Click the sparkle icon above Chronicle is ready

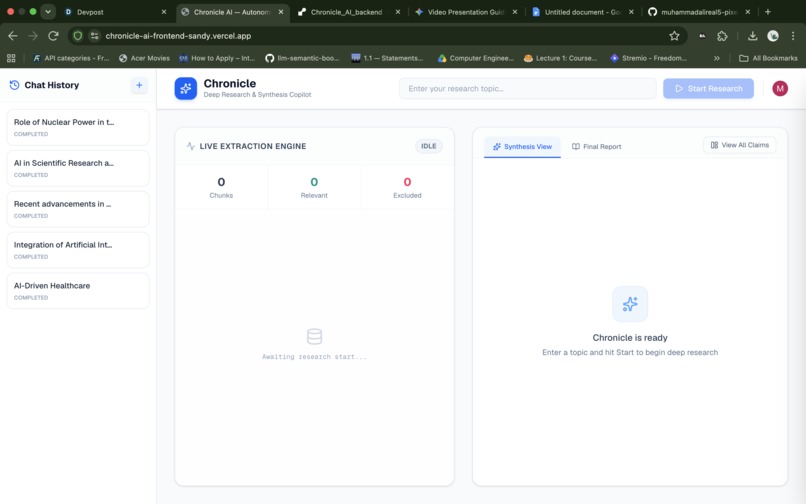pos(630,304)
